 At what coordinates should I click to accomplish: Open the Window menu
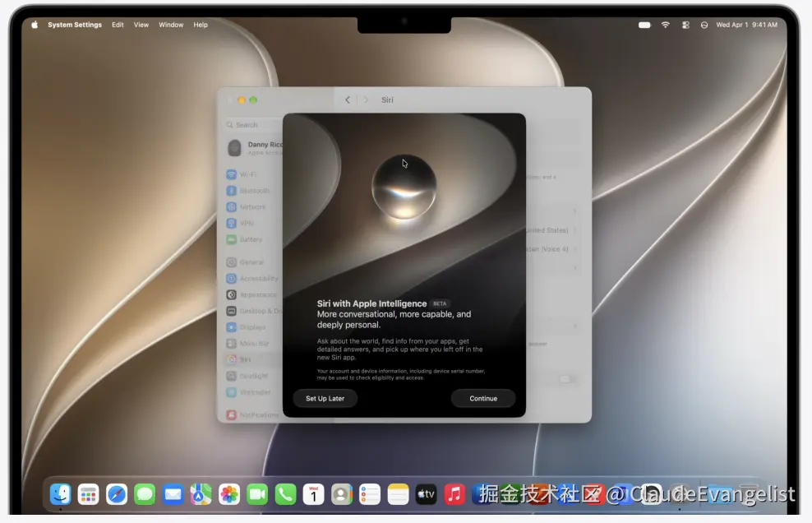pos(171,25)
